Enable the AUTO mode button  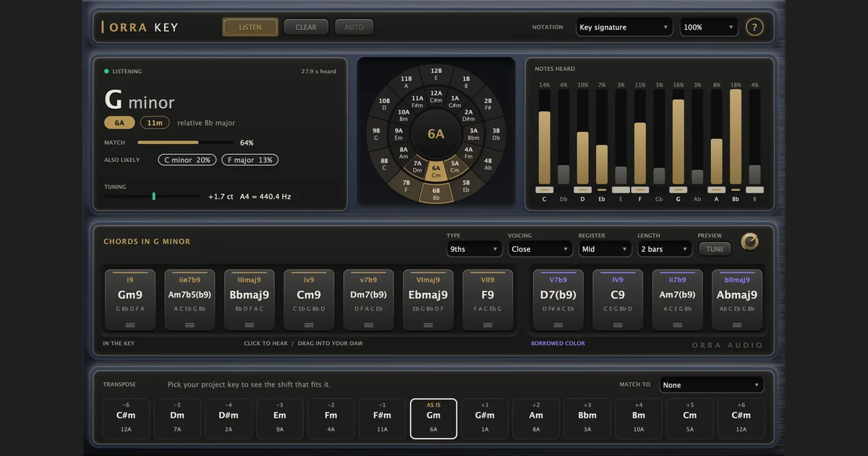pyautogui.click(x=354, y=28)
